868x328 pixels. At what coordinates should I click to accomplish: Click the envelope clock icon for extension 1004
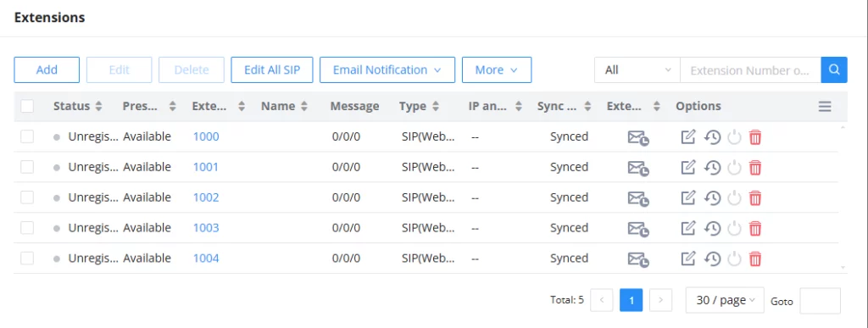click(638, 259)
